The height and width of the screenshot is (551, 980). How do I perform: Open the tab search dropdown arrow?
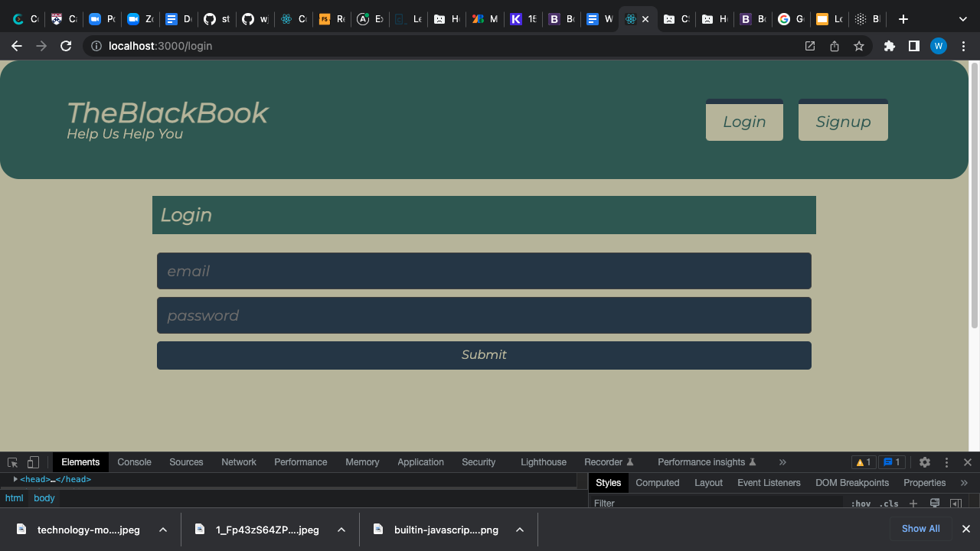click(x=963, y=19)
